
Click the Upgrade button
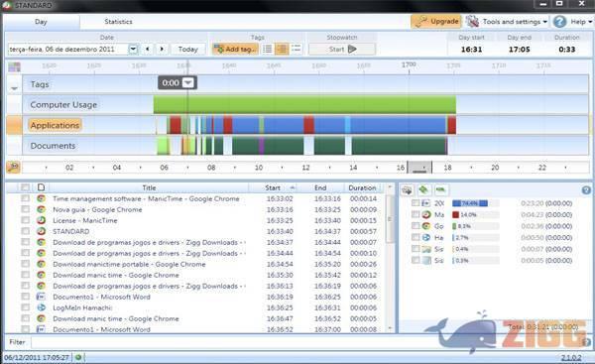[436, 22]
